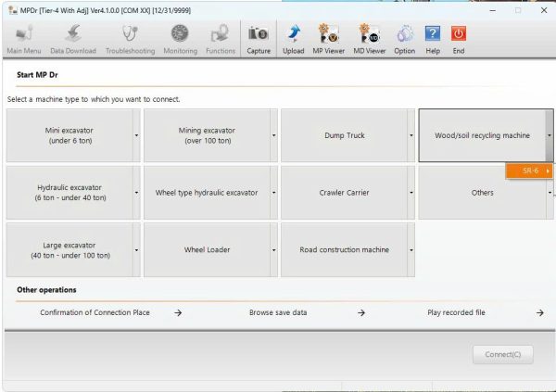556x392 pixels.
Task: Choose the Wheel Loader machine type
Action: [x=207, y=249]
